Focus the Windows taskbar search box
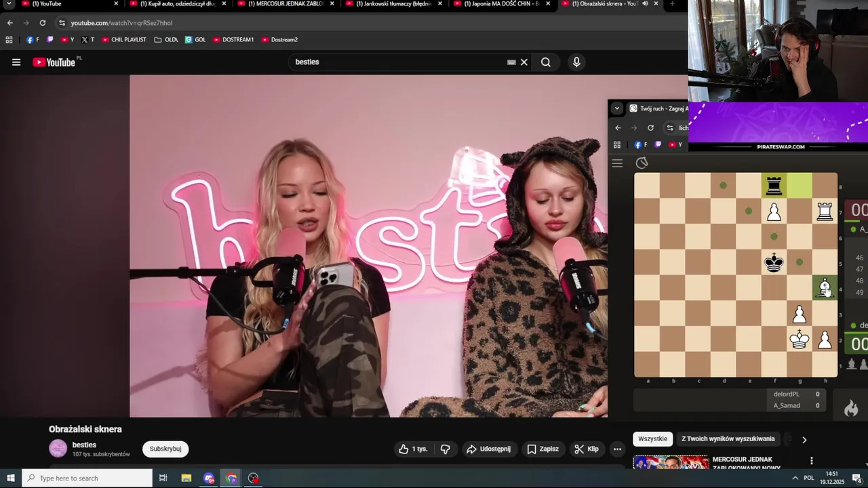 pyautogui.click(x=87, y=479)
